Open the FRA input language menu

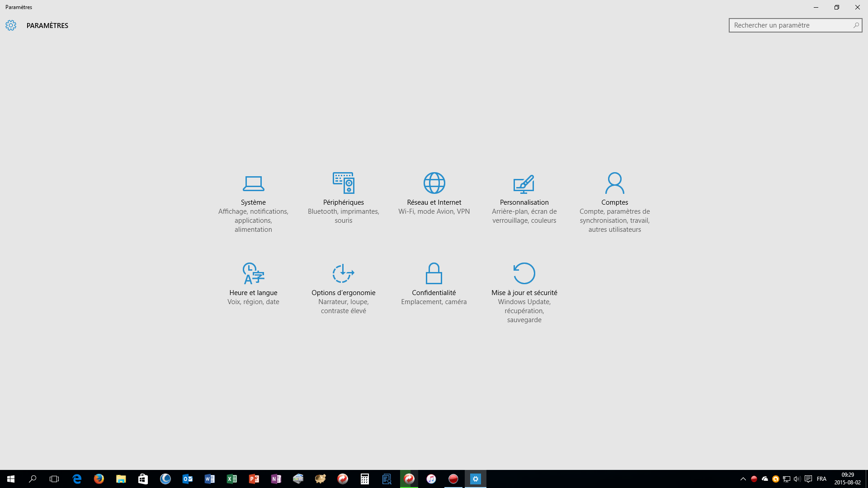[821, 479]
